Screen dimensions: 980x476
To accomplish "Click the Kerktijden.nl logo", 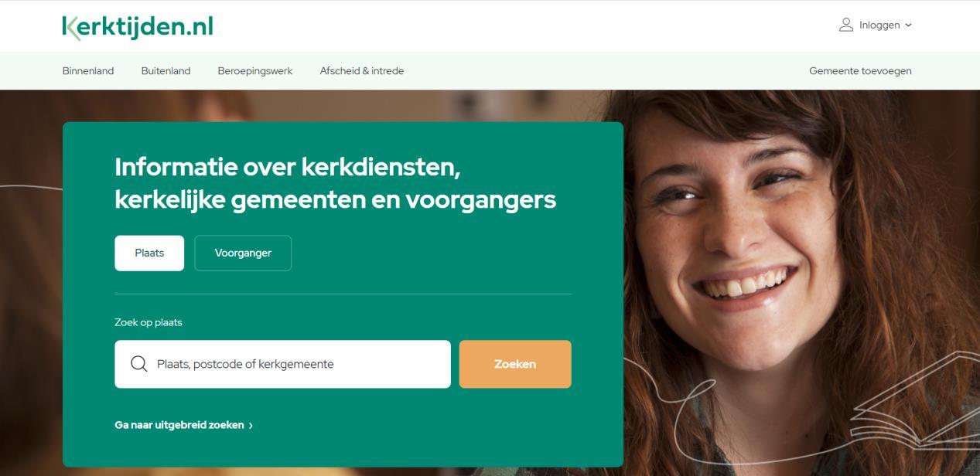I will pos(138,27).
